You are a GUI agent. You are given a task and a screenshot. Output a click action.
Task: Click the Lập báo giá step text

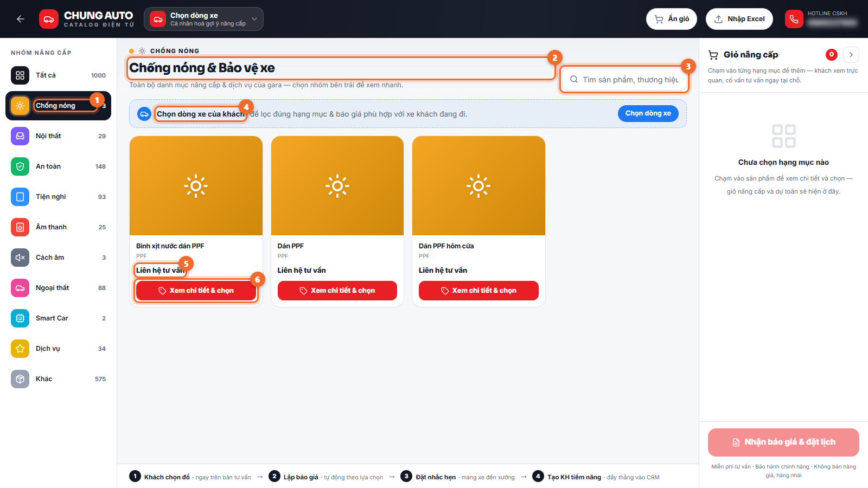coord(301,477)
